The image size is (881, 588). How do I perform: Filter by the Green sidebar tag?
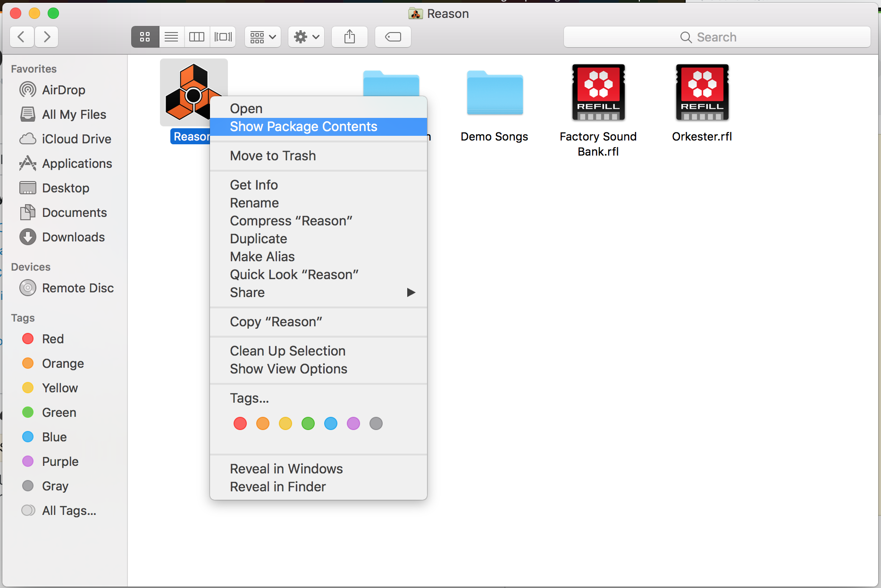[x=50, y=412]
